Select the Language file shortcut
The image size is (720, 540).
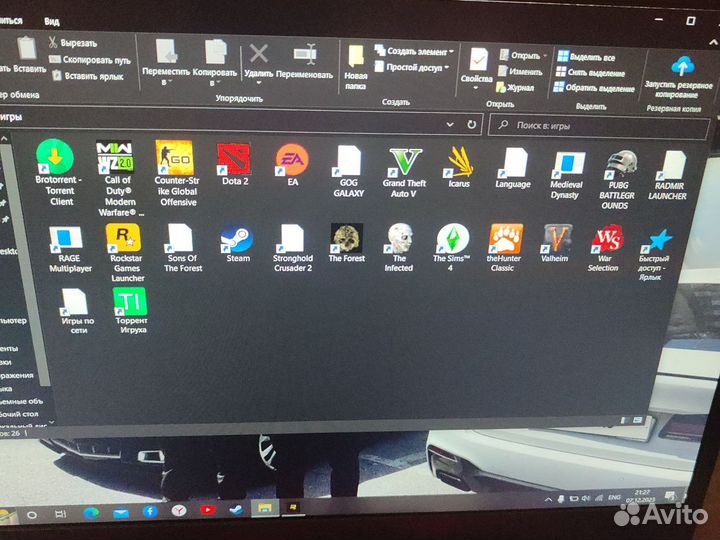[513, 168]
